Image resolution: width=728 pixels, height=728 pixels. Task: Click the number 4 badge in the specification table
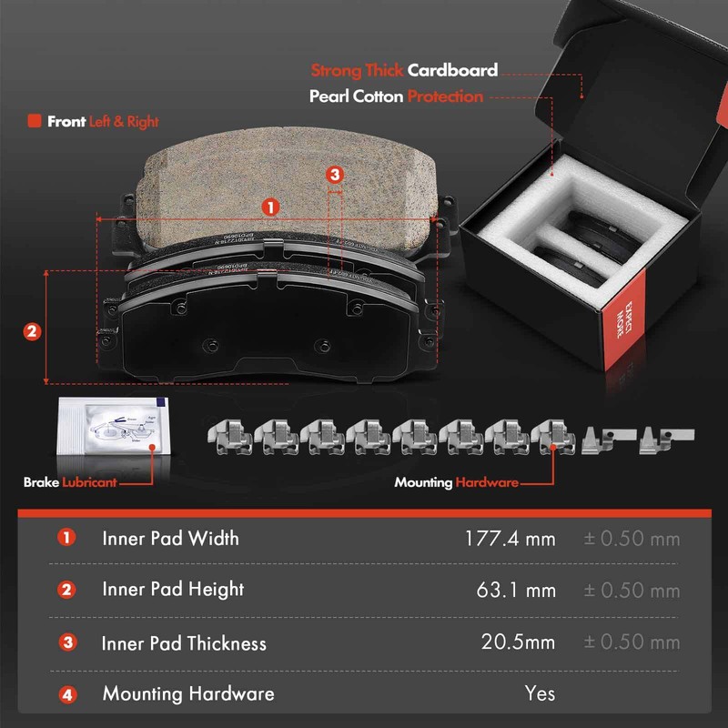67,695
